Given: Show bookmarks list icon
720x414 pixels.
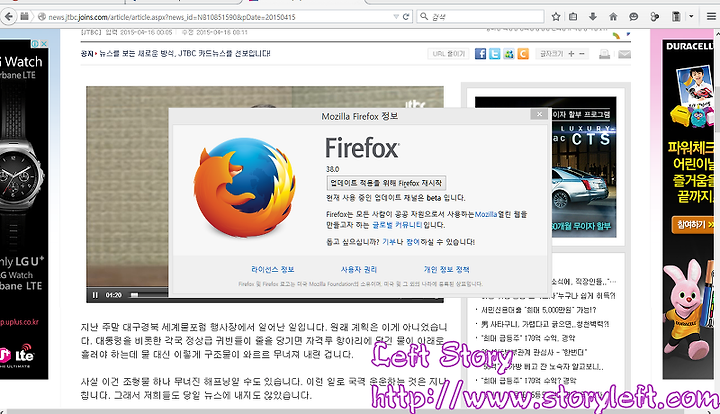Looking at the screenshot, I should [x=573, y=17].
